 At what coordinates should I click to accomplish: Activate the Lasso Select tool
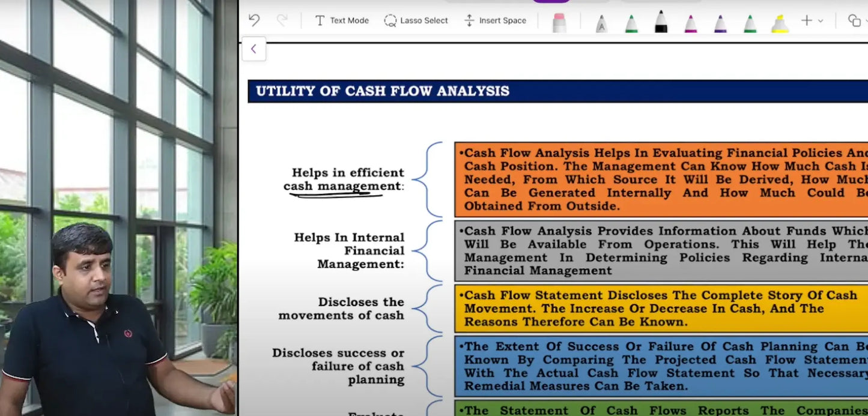click(416, 20)
